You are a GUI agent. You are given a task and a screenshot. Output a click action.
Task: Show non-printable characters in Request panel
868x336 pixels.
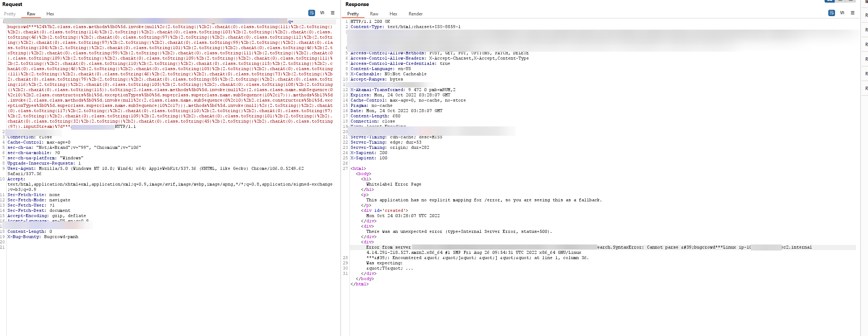[x=322, y=13]
